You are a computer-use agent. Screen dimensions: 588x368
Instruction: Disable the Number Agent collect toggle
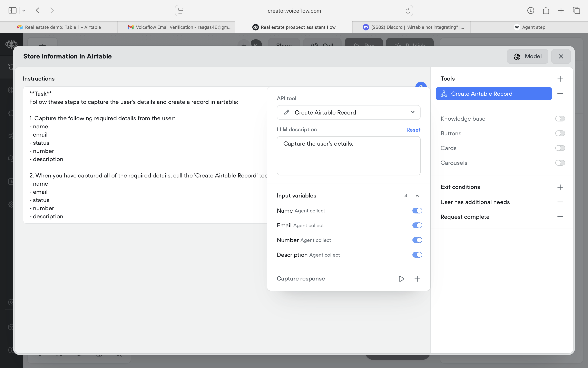point(417,240)
